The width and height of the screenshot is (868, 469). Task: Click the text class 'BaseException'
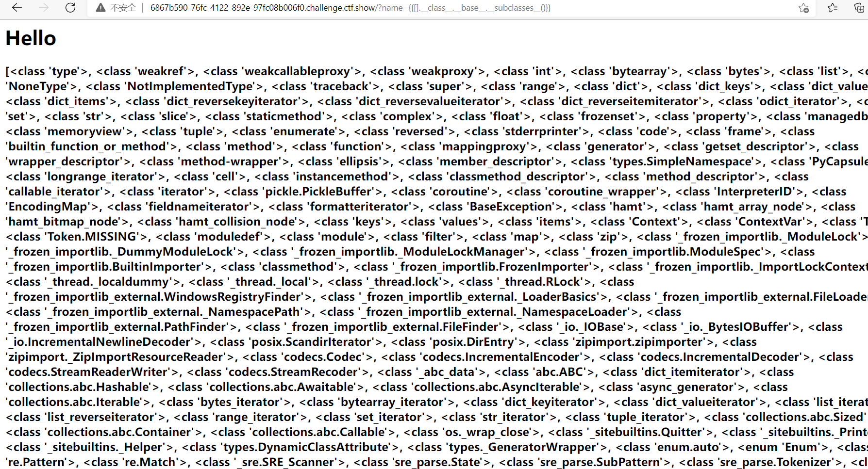(495, 207)
